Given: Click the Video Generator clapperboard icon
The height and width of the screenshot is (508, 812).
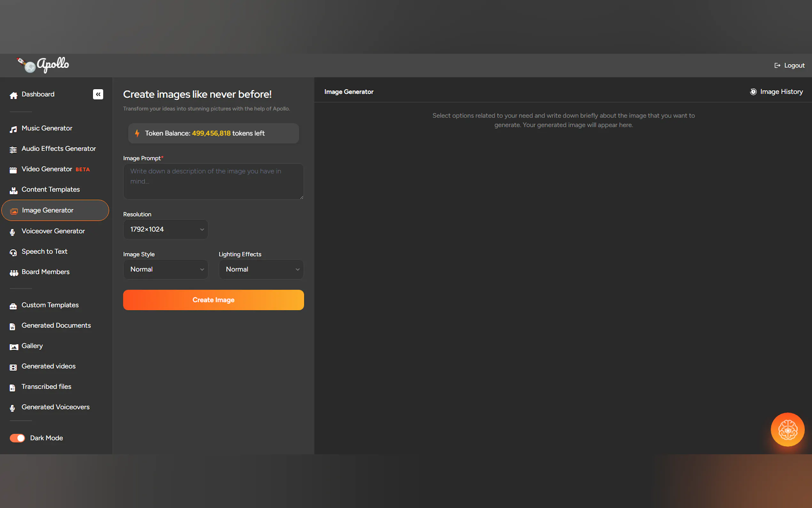Looking at the screenshot, I should click(x=13, y=170).
